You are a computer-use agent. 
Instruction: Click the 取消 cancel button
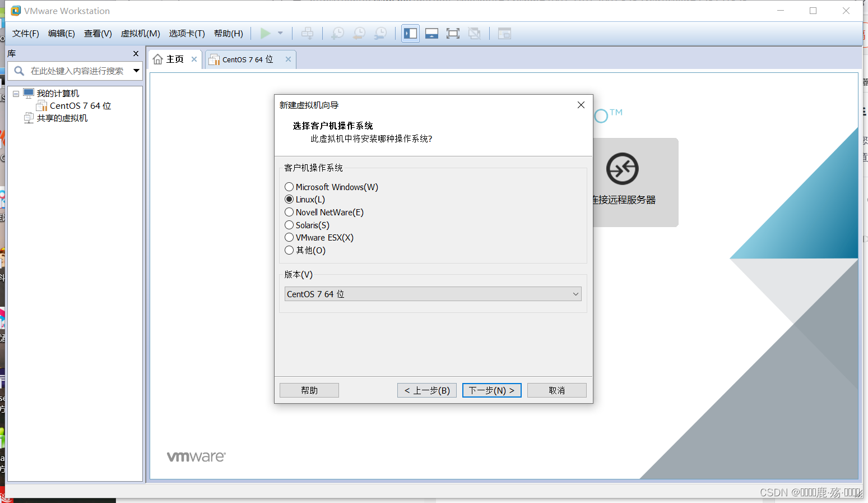(557, 390)
